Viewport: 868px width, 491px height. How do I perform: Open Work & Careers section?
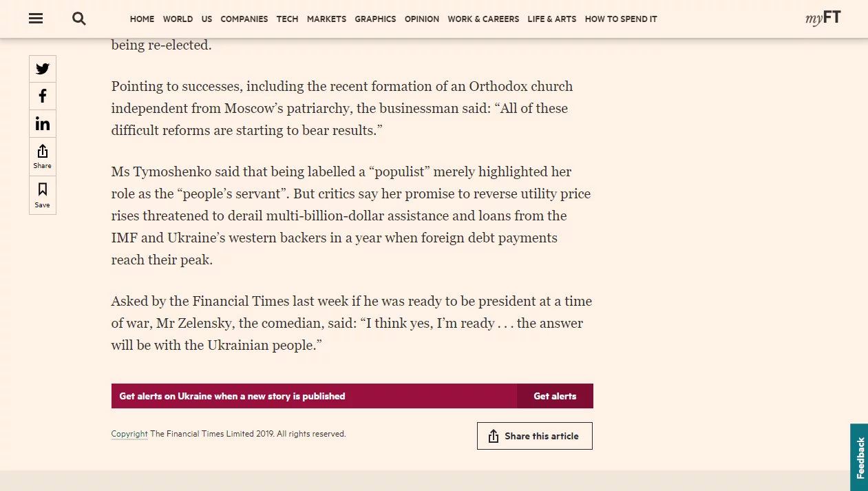(x=483, y=19)
